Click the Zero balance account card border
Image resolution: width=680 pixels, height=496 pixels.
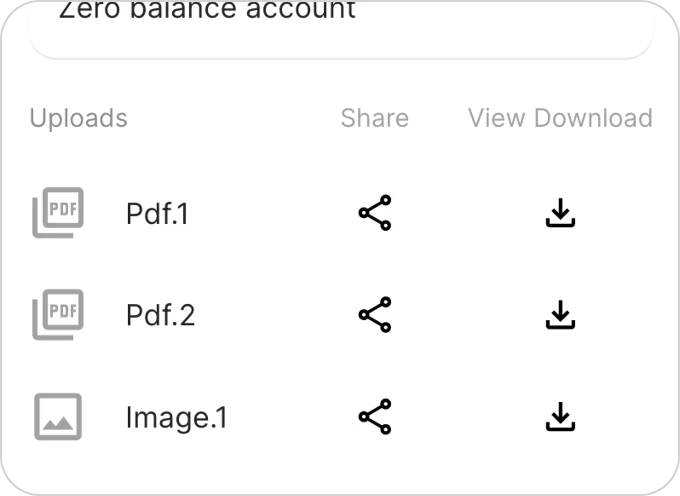coord(341,58)
